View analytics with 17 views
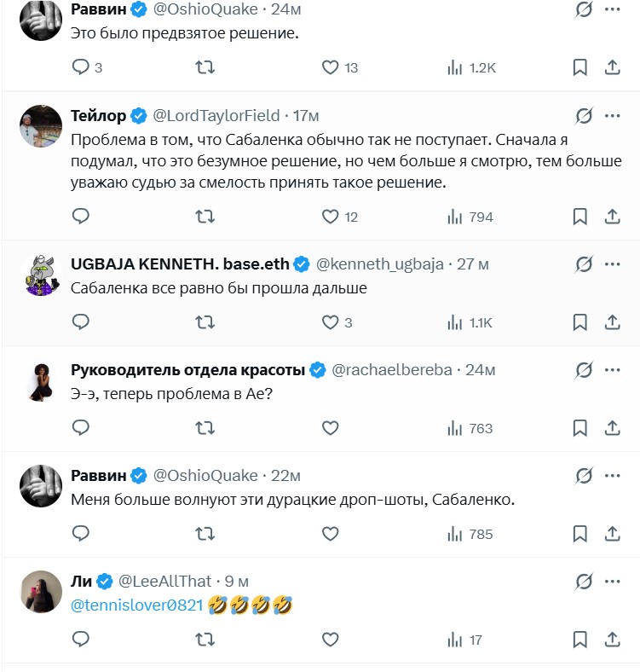Viewport: 640px width, 672px height. [x=465, y=640]
